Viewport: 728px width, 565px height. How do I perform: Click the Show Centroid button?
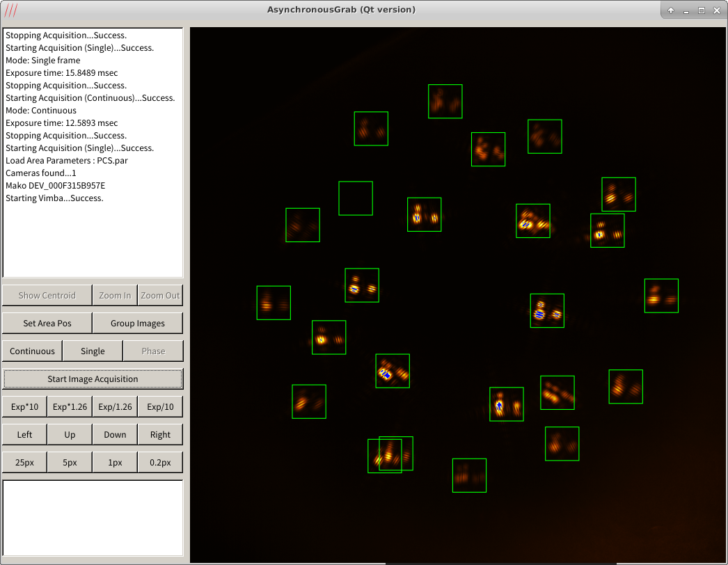pyautogui.click(x=47, y=295)
